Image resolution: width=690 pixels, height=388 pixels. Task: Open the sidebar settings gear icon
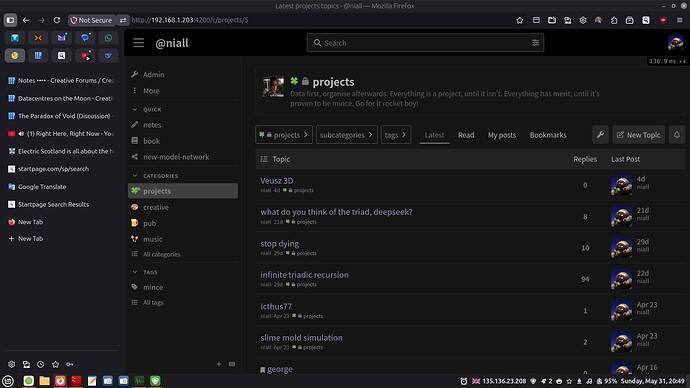(11, 364)
